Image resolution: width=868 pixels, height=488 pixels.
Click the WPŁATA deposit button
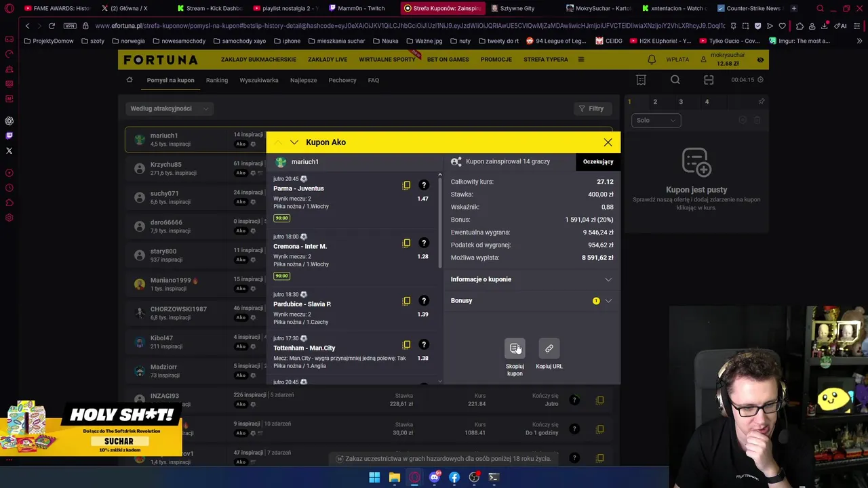(x=677, y=60)
